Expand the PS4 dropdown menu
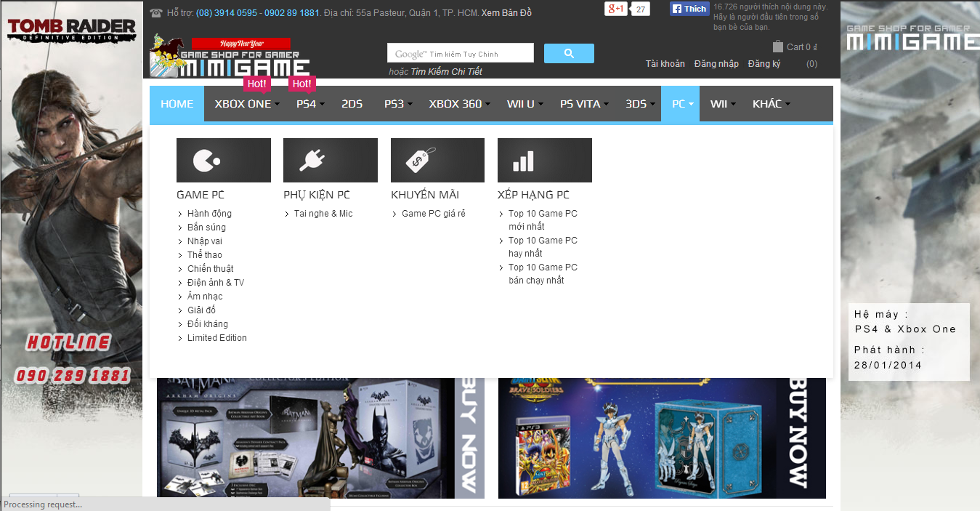The image size is (980, 511). click(x=310, y=104)
